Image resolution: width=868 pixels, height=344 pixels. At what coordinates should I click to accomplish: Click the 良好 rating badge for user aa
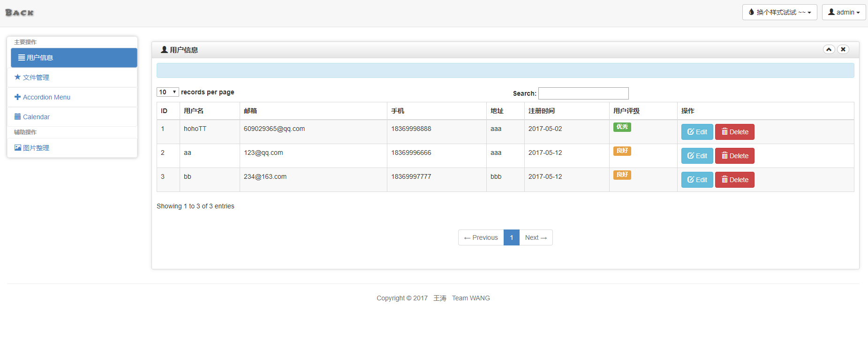[622, 151]
